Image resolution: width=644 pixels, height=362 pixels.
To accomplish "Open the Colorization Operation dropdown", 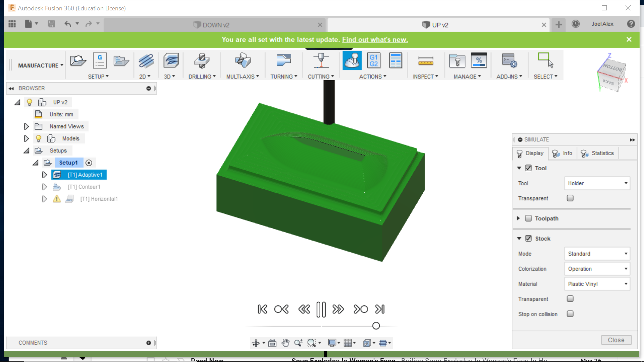I will pos(597,269).
